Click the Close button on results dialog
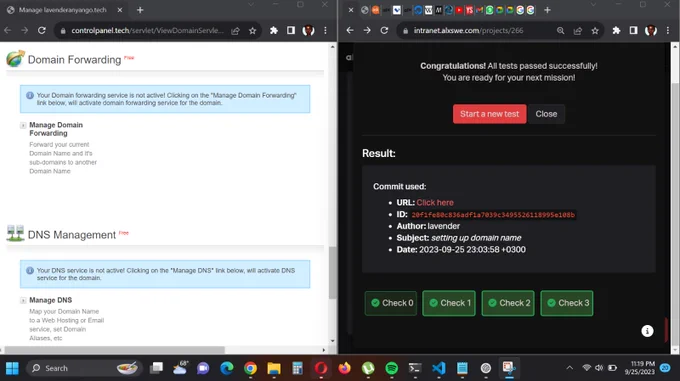This screenshot has height=381, width=680. [546, 114]
